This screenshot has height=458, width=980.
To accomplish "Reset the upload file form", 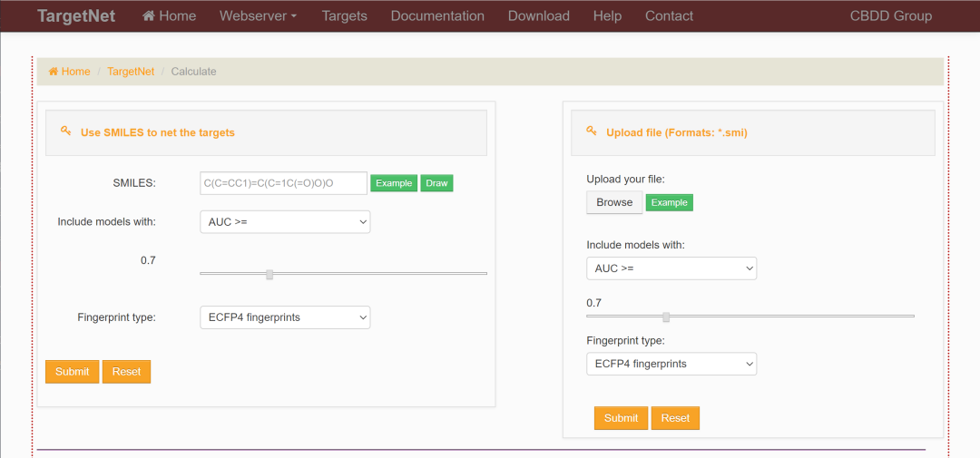I will 675,418.
